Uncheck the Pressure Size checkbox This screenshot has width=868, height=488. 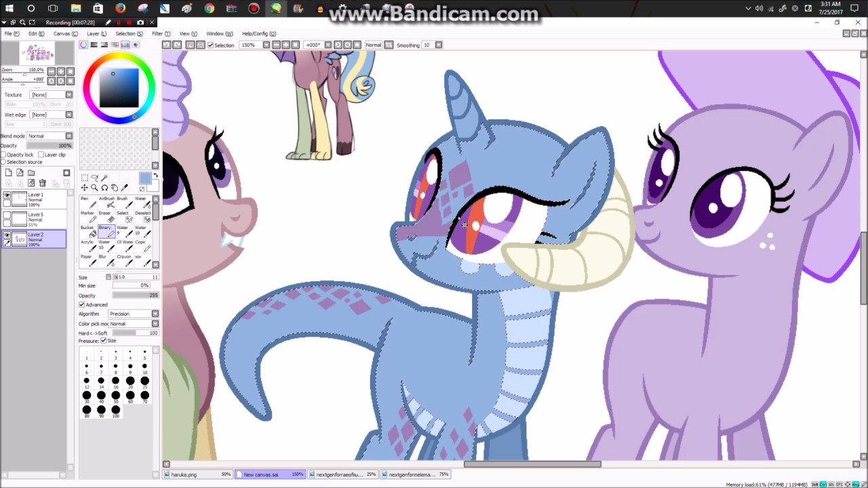pyautogui.click(x=103, y=340)
